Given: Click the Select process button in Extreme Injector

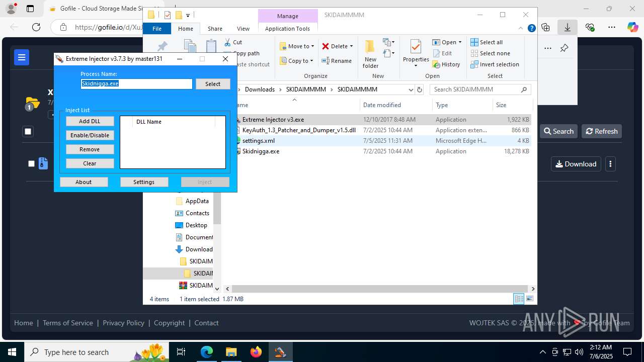Looking at the screenshot, I should 213,84.
